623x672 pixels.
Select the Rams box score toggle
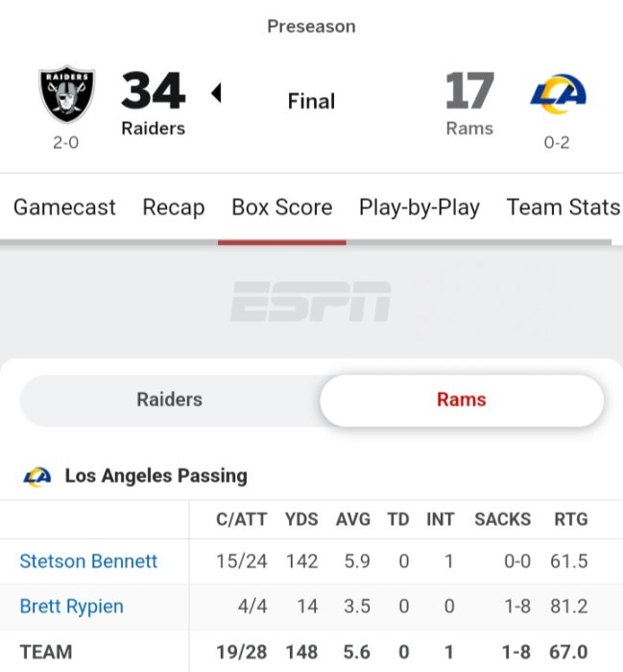coord(462,399)
